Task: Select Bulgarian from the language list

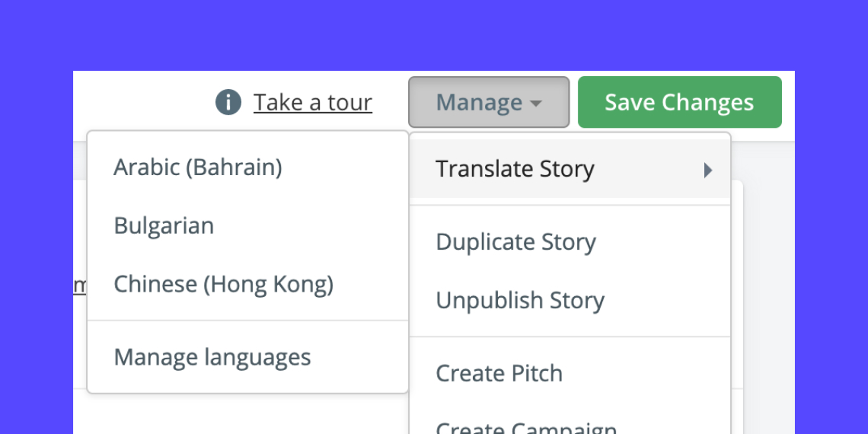Action: click(164, 225)
